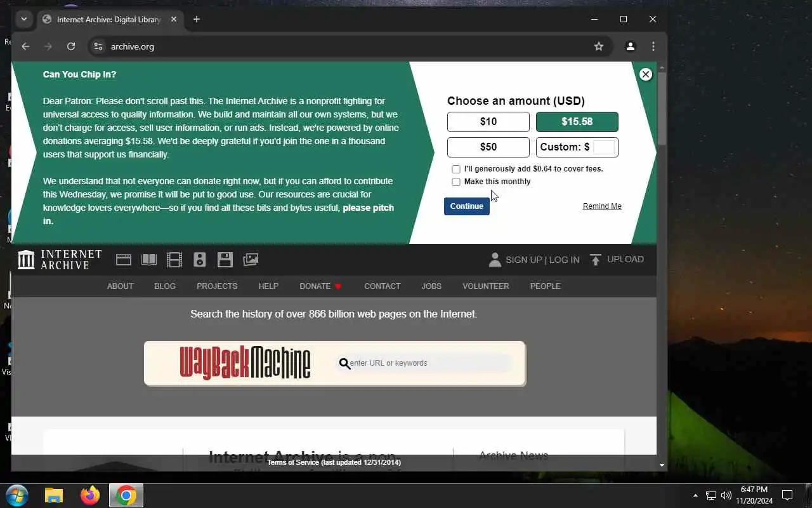Image resolution: width=812 pixels, height=508 pixels.
Task: Click the Remind Me link
Action: (x=602, y=206)
